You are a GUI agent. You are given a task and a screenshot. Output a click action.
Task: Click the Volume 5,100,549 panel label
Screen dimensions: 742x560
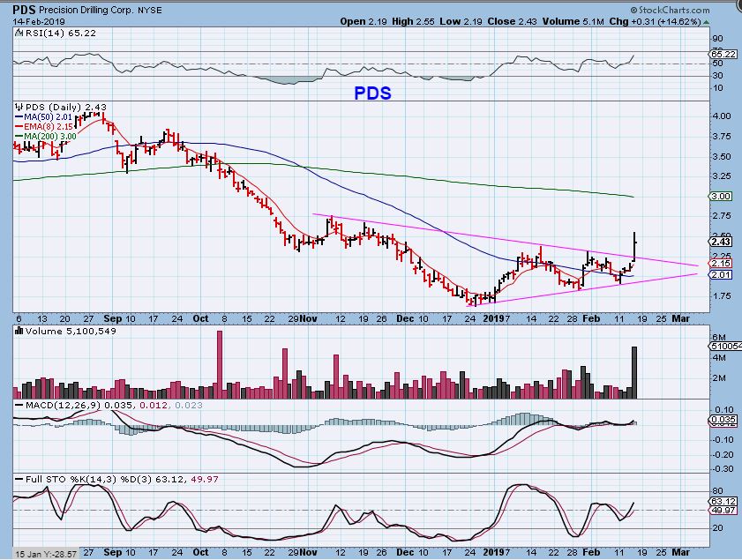pyautogui.click(x=71, y=331)
